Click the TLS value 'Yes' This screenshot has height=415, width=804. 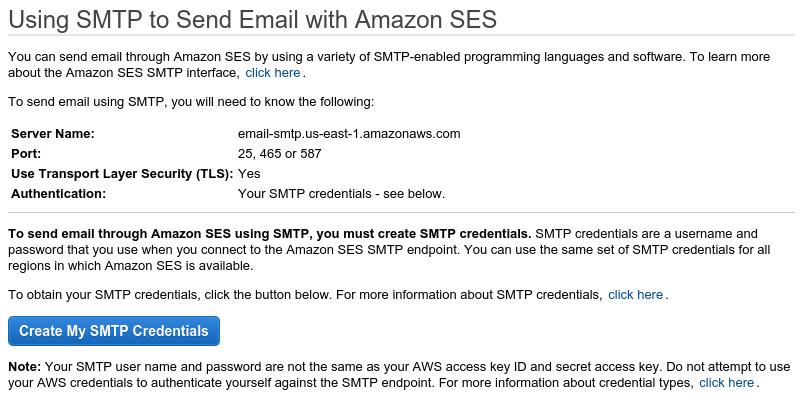click(249, 174)
